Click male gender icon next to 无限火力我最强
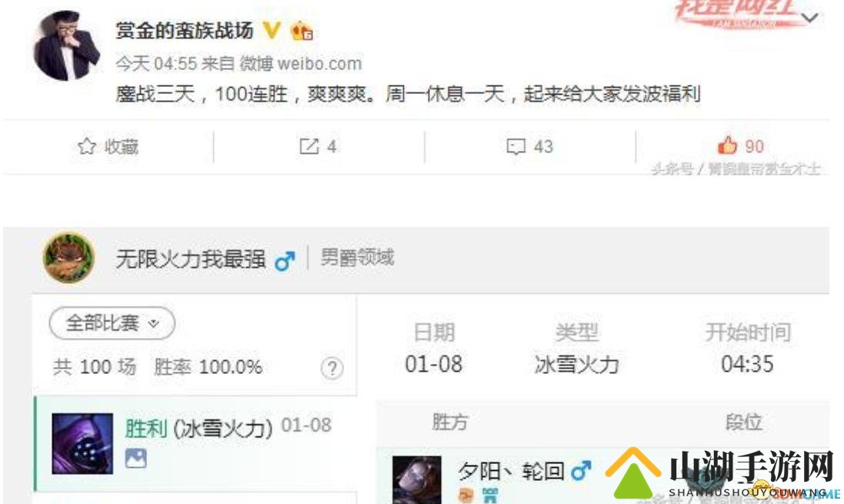The width and height of the screenshot is (844, 504). coord(284,261)
